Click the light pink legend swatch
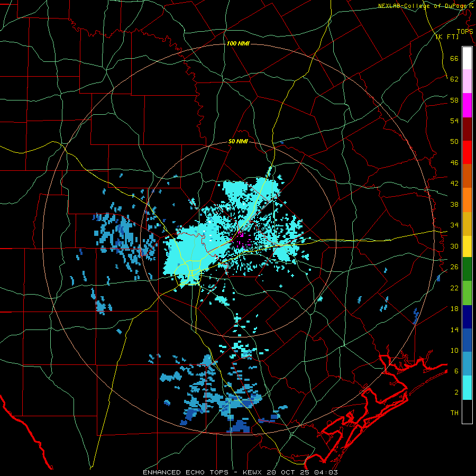Screen dimensions: 476x476 tap(467, 81)
